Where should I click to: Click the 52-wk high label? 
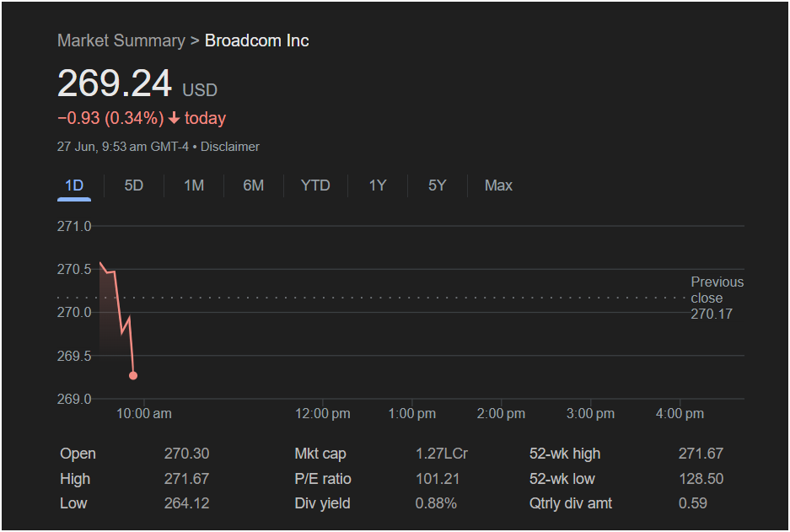click(564, 454)
